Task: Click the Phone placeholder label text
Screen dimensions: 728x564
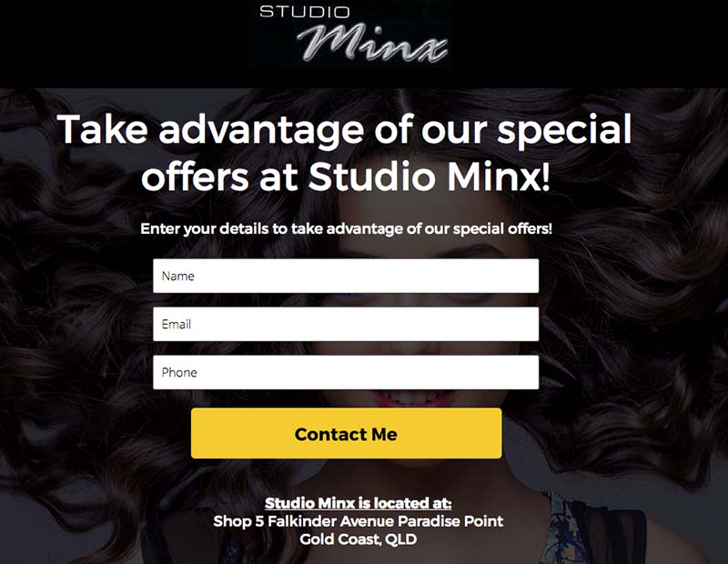Action: [179, 372]
